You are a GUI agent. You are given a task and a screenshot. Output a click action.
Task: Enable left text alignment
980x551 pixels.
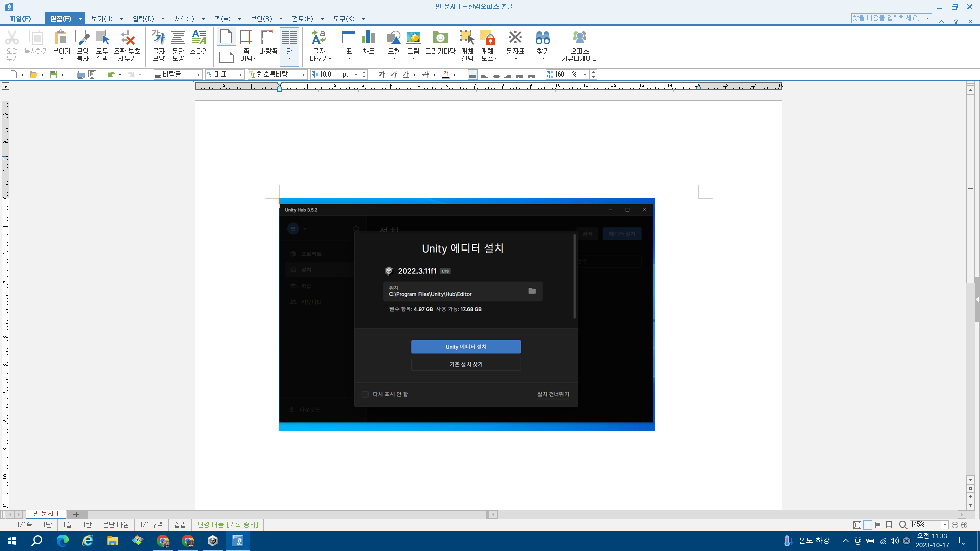484,74
